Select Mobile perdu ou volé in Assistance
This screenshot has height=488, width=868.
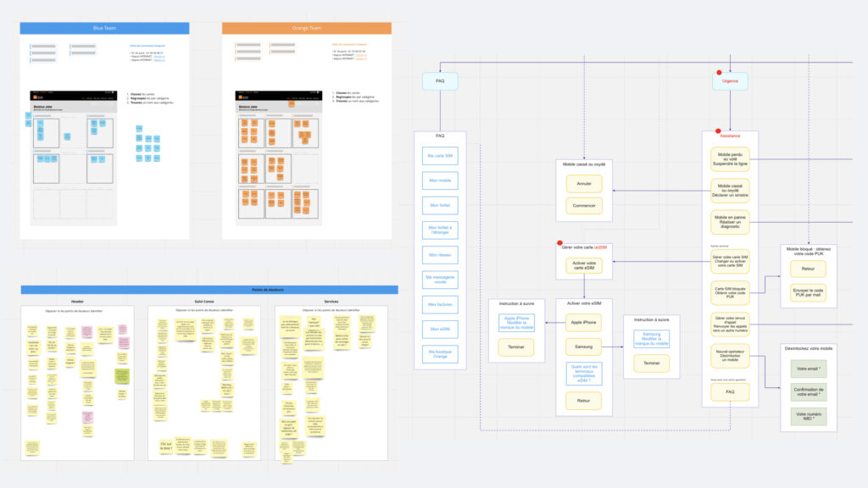(730, 159)
